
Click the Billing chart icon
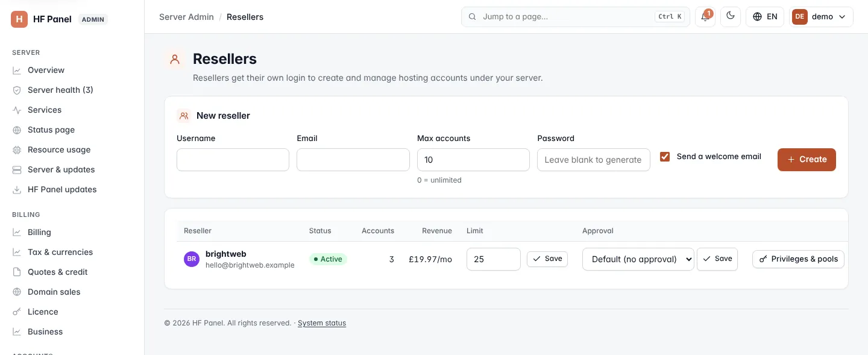[17, 233]
